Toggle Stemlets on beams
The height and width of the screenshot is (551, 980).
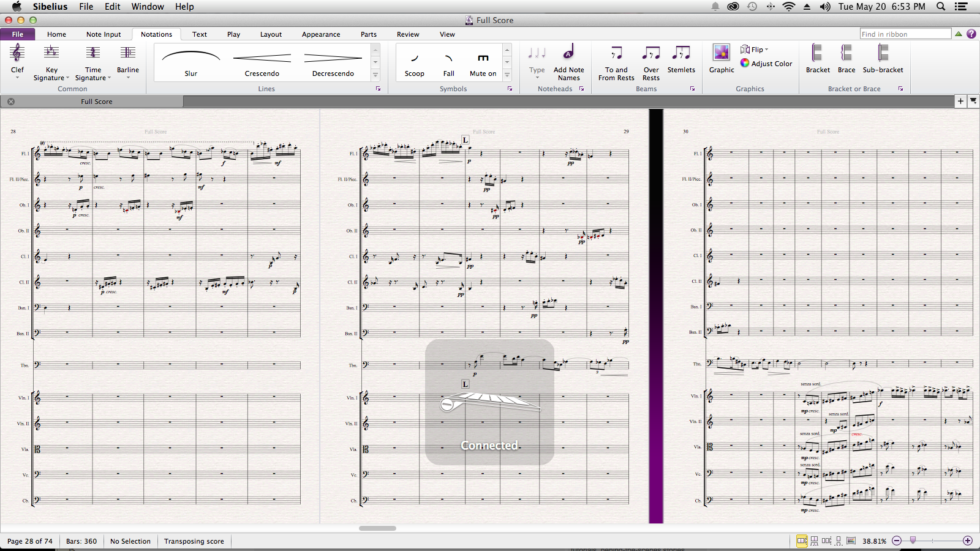click(x=681, y=59)
